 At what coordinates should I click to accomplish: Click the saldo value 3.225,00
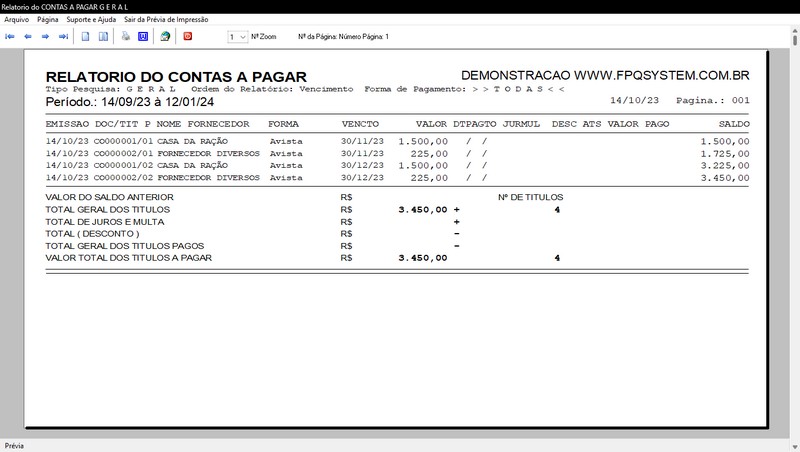point(725,166)
